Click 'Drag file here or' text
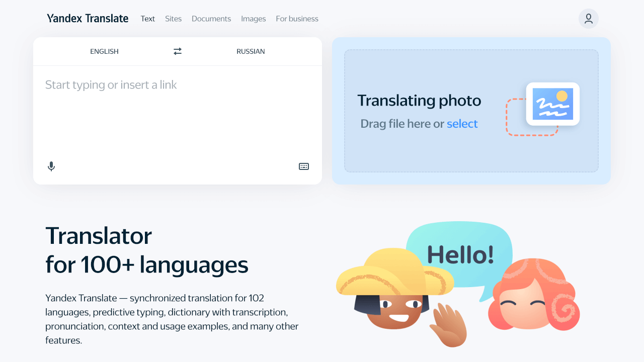644x362 pixels. click(x=403, y=124)
